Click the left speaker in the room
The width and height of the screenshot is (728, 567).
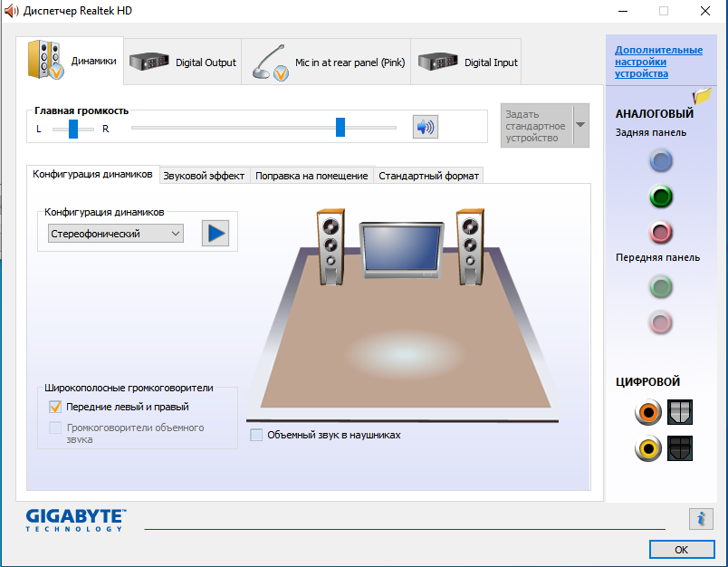click(330, 246)
